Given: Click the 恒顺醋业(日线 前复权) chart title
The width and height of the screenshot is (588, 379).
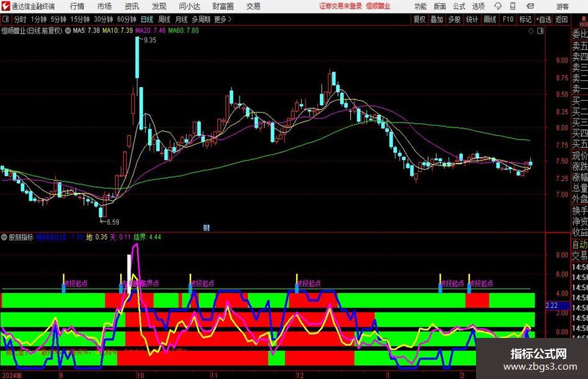Looking at the screenshot, I should (x=32, y=30).
